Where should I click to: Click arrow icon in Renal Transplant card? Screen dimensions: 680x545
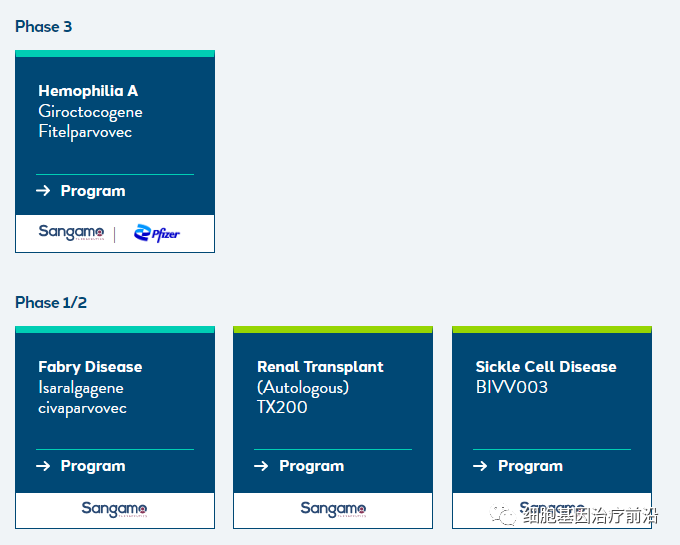pyautogui.click(x=261, y=466)
